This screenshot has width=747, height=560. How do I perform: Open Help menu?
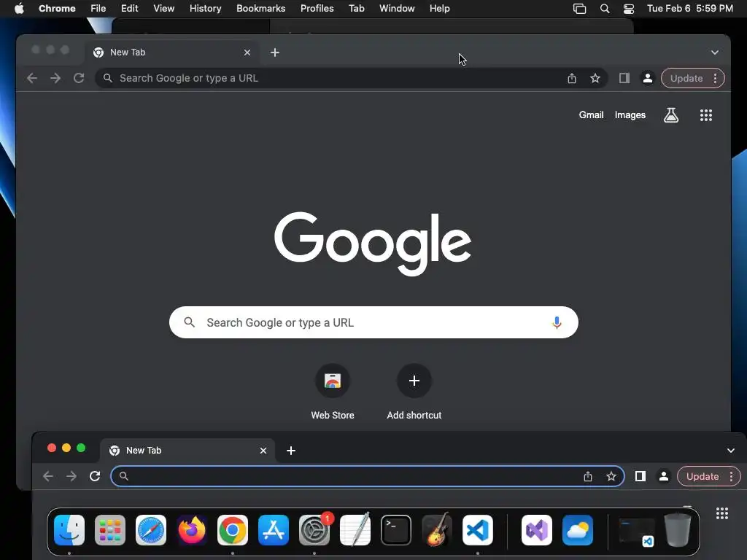[x=439, y=9]
